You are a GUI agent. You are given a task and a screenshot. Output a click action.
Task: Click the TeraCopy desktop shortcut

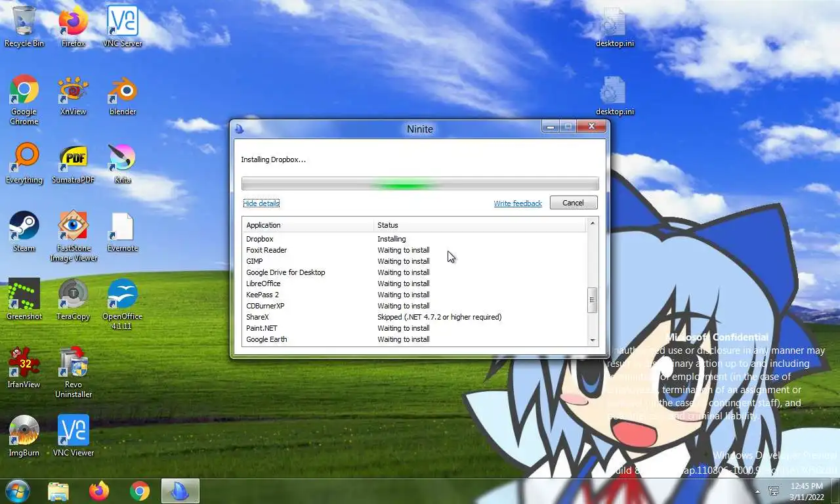tap(73, 300)
